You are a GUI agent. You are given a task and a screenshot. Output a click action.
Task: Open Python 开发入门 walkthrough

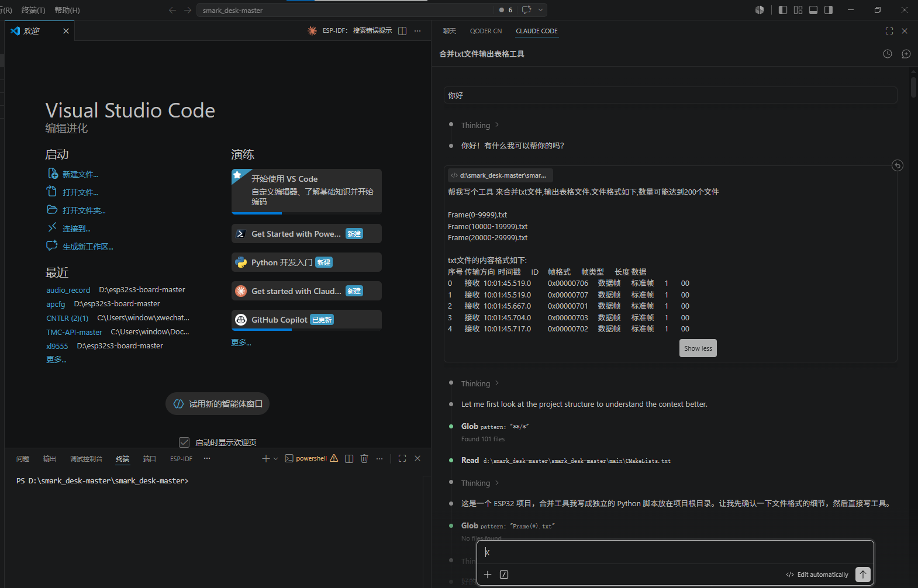coord(306,262)
